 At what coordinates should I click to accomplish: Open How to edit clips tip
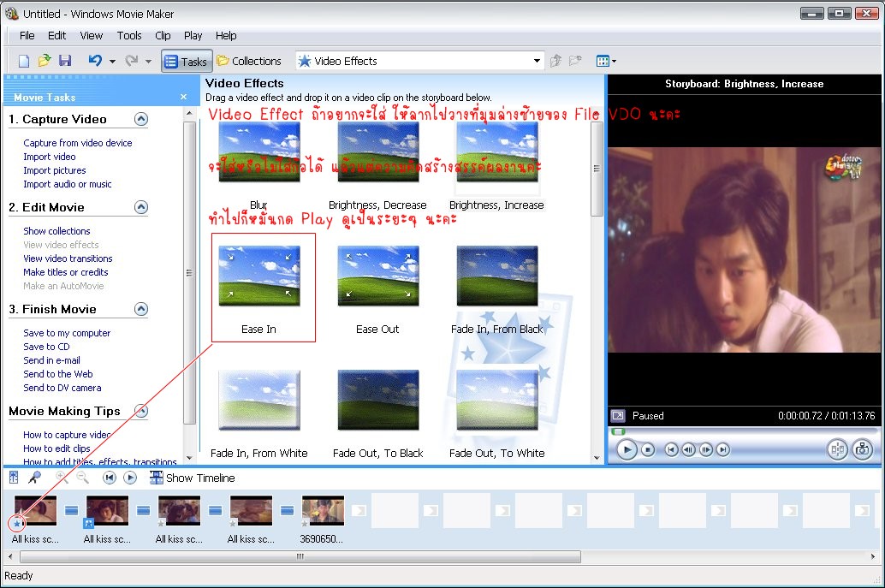56,448
